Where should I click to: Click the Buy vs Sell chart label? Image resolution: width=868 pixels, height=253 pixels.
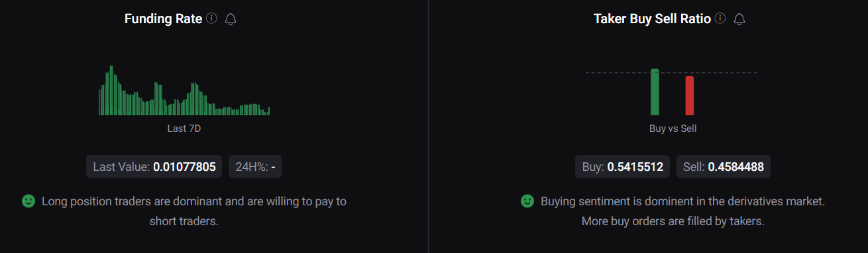pos(673,128)
